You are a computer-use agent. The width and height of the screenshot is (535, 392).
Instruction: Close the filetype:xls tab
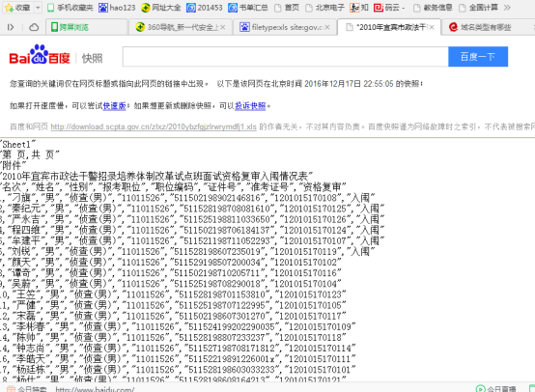click(327, 27)
